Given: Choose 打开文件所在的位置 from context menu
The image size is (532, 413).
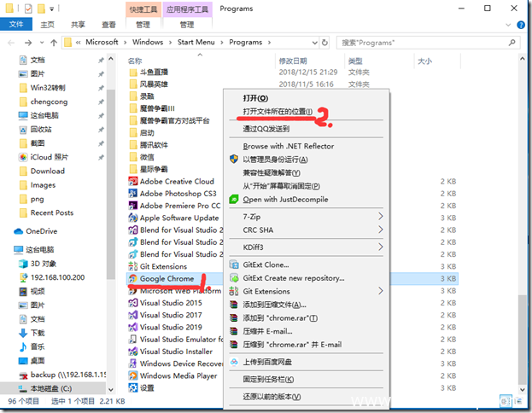Looking at the screenshot, I should tap(278, 112).
